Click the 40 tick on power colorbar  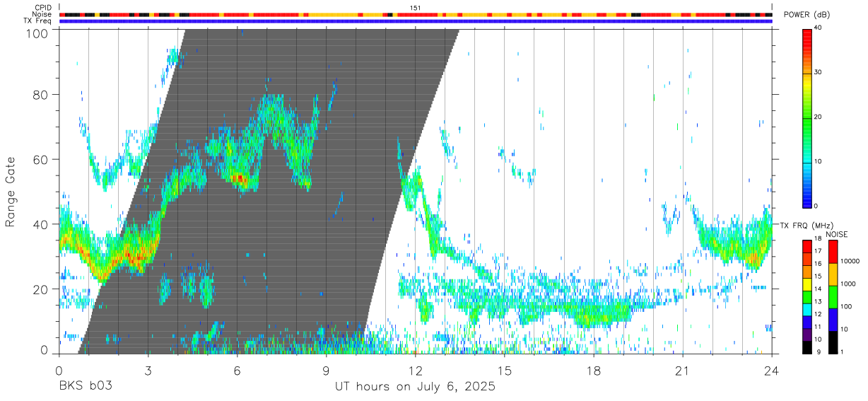pyautogui.click(x=817, y=28)
